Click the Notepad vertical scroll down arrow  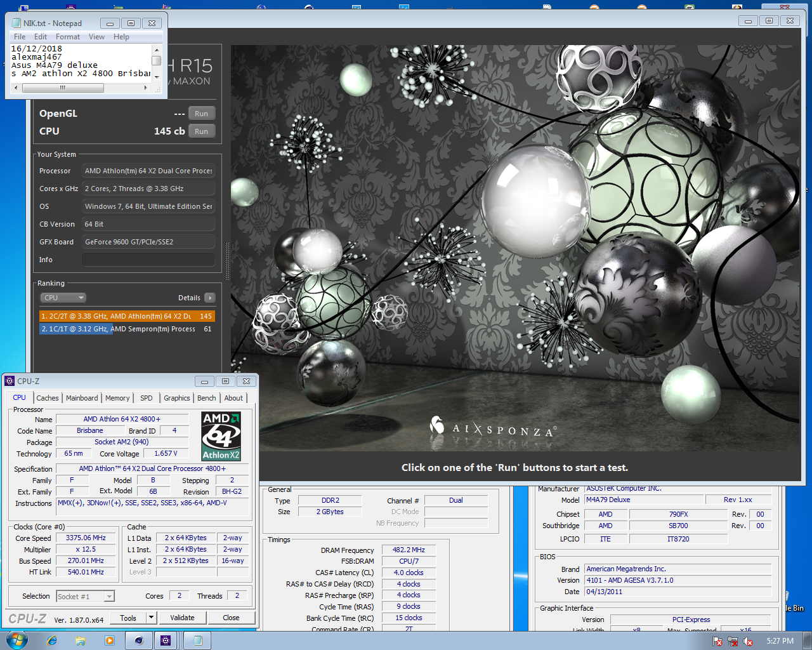pyautogui.click(x=156, y=77)
